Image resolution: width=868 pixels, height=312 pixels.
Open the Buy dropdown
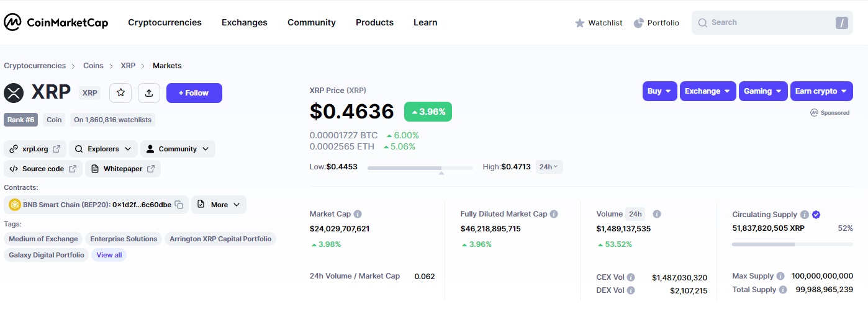659,91
